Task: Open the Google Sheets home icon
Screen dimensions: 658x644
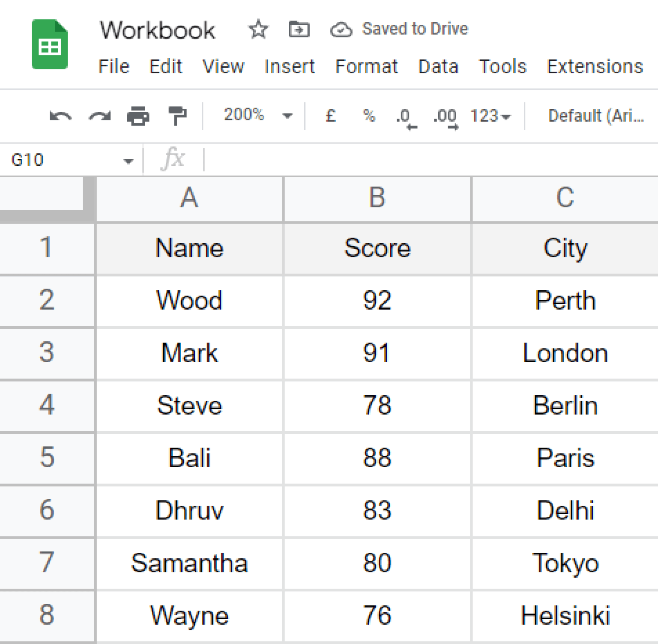Action: [x=50, y=44]
